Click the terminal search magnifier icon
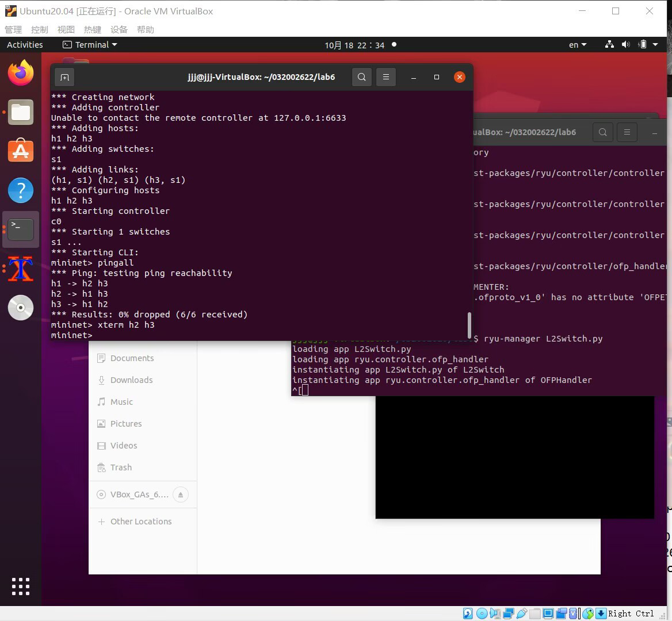 click(362, 77)
